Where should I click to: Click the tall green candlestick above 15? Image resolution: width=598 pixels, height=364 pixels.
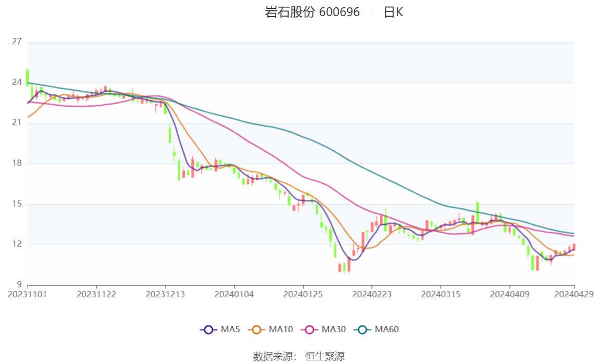[478, 212]
